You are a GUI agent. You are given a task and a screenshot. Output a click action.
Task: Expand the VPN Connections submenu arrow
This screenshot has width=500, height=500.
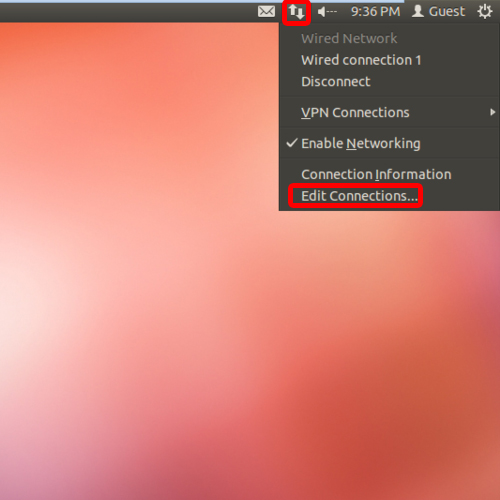492,112
